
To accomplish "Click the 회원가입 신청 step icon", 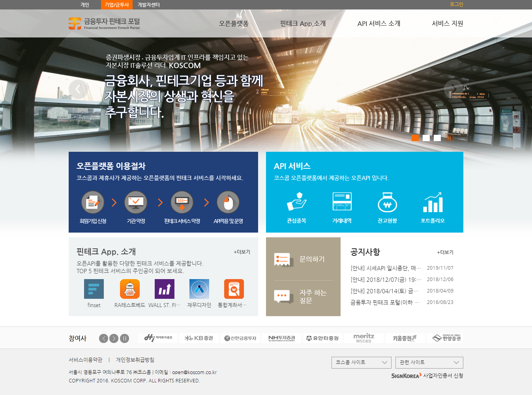I will [93, 202].
